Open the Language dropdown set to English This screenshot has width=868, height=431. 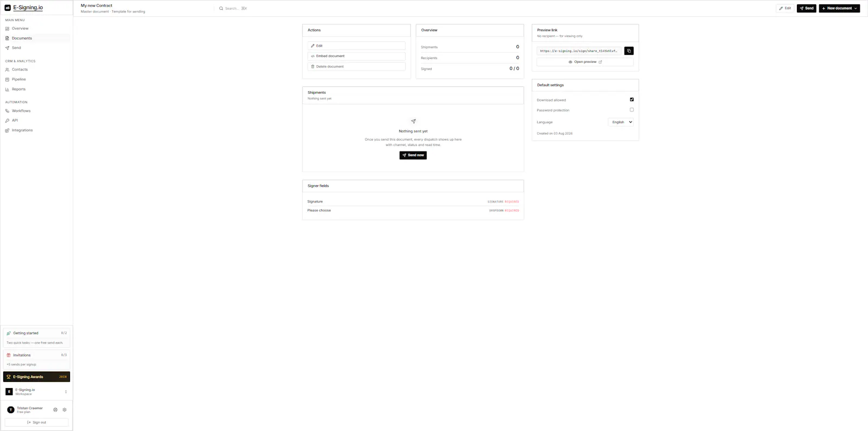tap(621, 122)
